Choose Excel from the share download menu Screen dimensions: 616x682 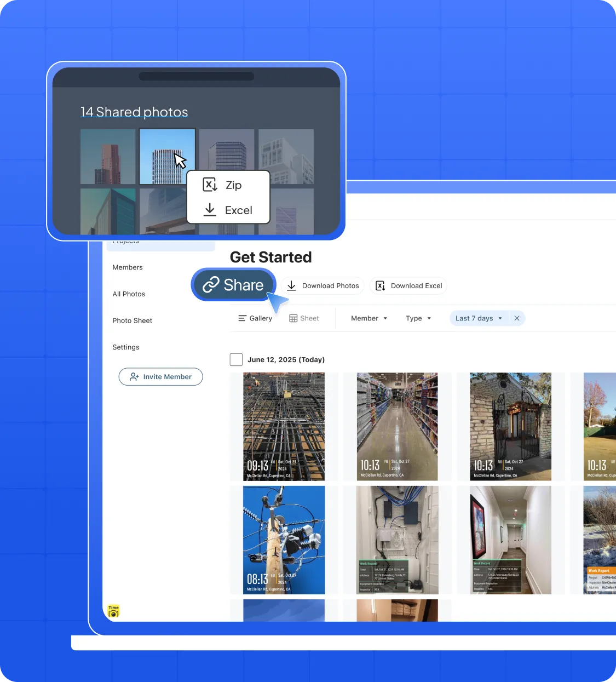[x=230, y=210]
